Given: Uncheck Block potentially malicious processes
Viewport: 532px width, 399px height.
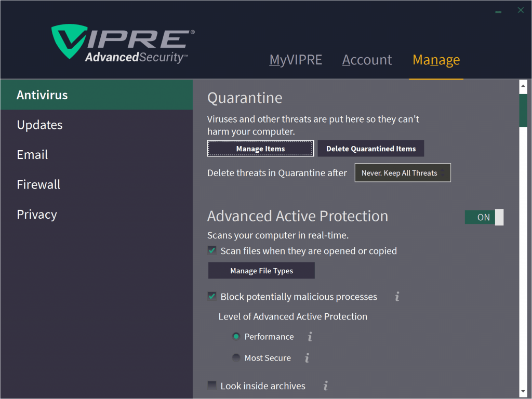Looking at the screenshot, I should (212, 296).
